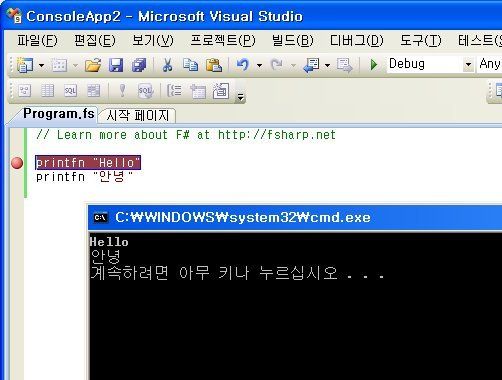Click the 계속하려면 아무 키나 누르십시오 prompt
This screenshot has width=502, height=380.
[237, 273]
